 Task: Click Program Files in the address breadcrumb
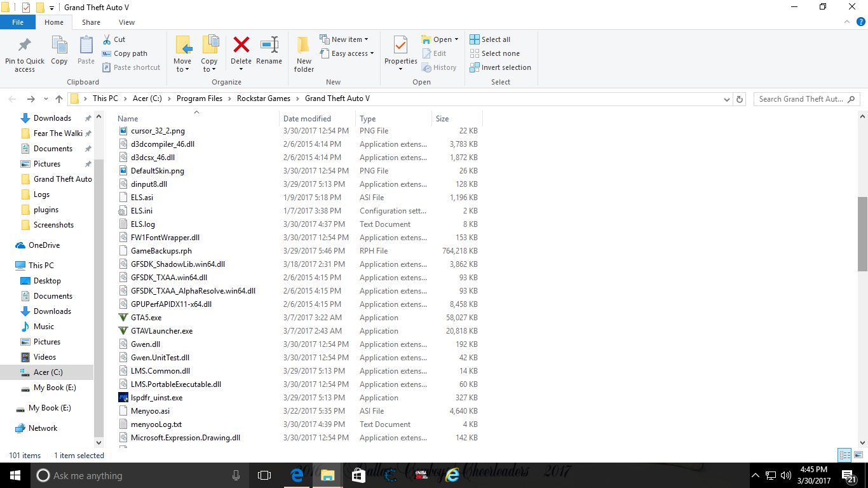(200, 98)
